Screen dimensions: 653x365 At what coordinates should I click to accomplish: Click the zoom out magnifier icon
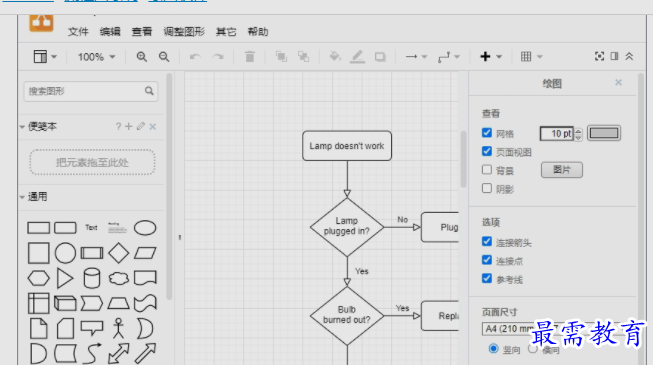tap(164, 57)
